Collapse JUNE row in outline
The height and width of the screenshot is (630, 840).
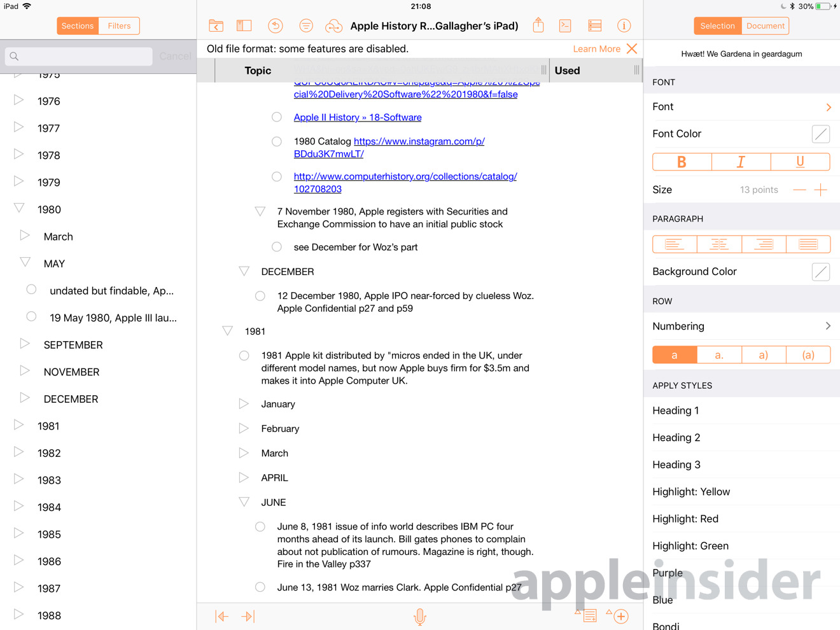(x=244, y=502)
